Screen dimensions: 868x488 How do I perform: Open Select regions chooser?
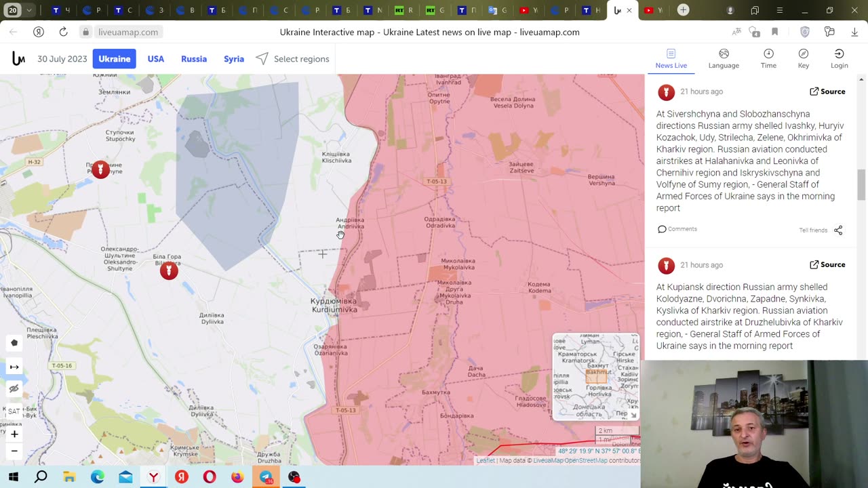(292, 59)
